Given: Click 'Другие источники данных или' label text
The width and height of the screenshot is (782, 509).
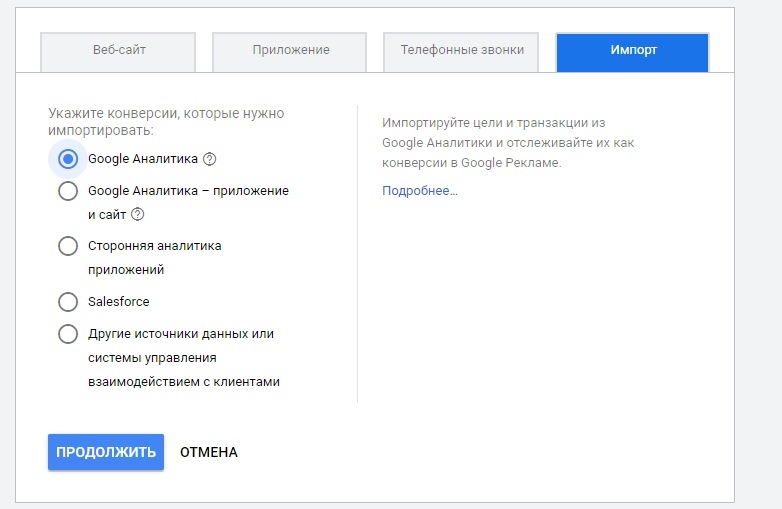Looking at the screenshot, I should pos(181,334).
